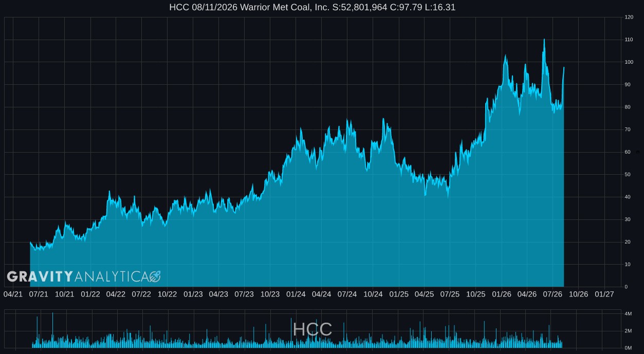Click the 4M volume axis label
The image size is (644, 354).
pyautogui.click(x=628, y=313)
